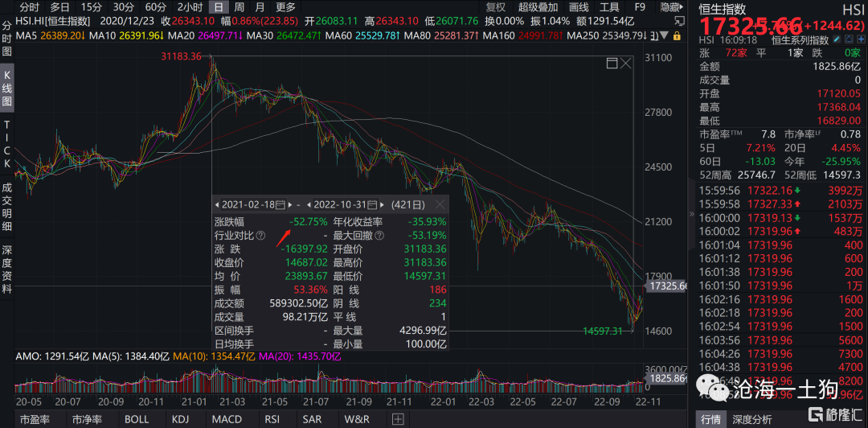
Task: Open calendar picker for start date 2021-02-18
Action: [x=280, y=204]
